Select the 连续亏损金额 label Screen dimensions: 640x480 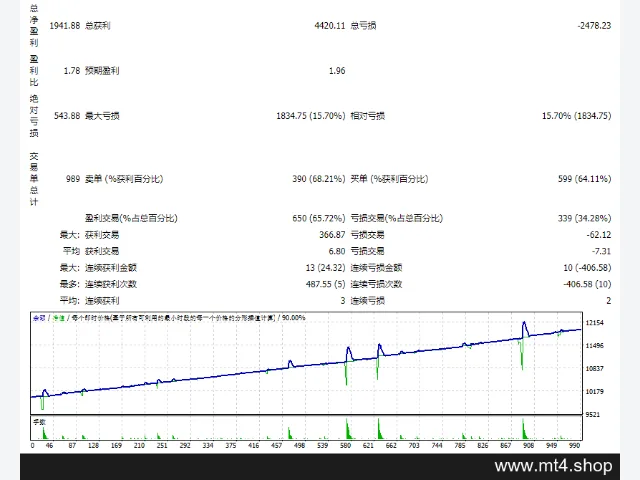pos(376,268)
